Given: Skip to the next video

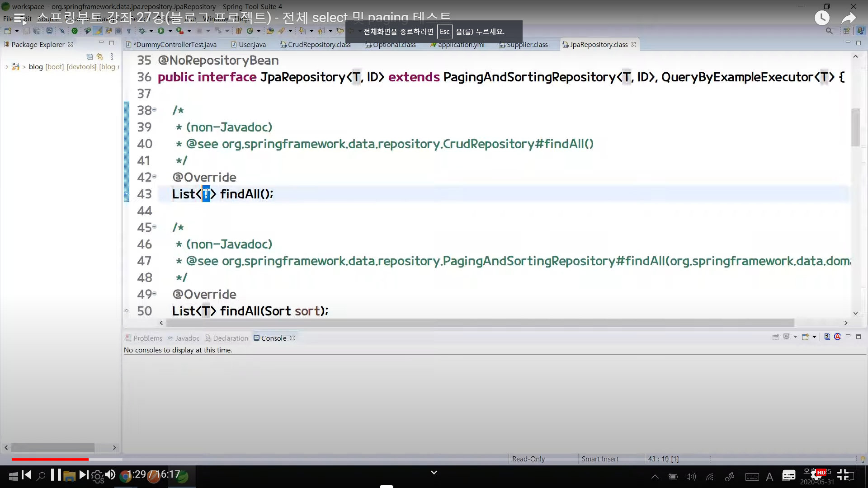Looking at the screenshot, I should point(84,474).
